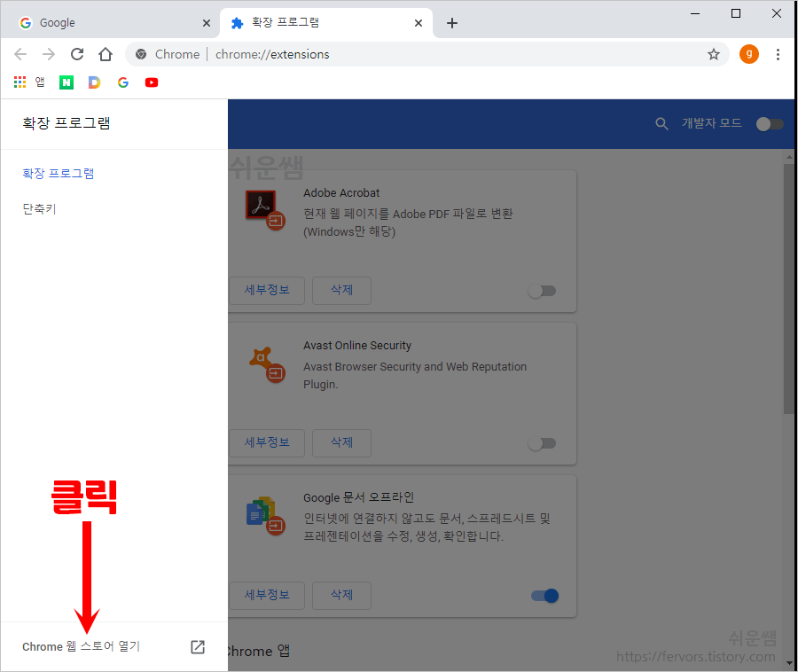This screenshot has width=798, height=672.
Task: Minimize the Chrome window
Action: tap(695, 13)
